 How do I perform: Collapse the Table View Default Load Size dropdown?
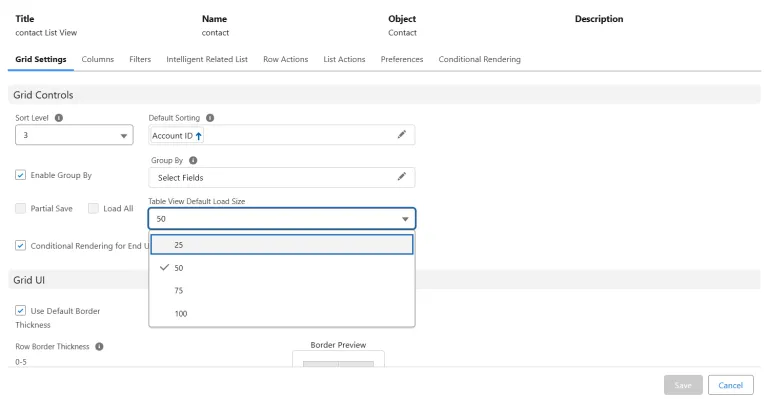coord(282,219)
